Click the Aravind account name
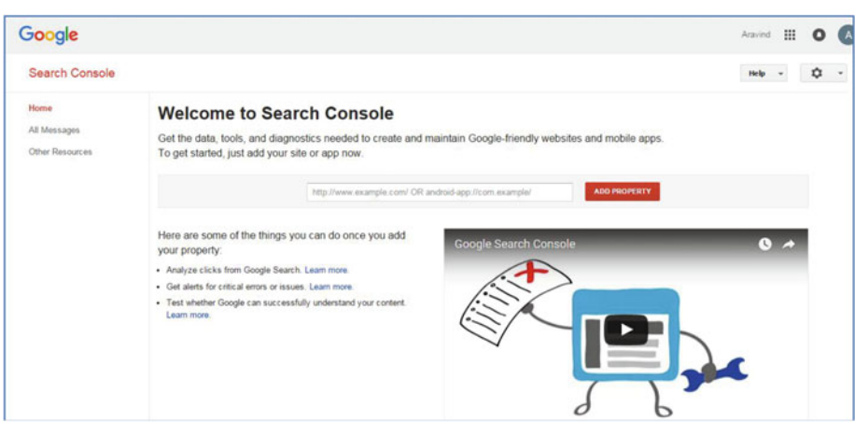The height and width of the screenshot is (435, 868). (x=756, y=35)
